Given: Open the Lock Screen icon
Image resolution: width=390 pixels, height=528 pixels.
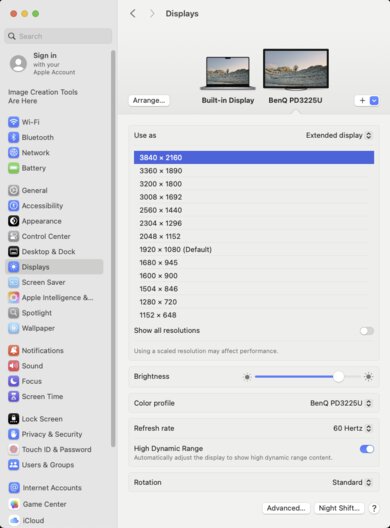Looking at the screenshot, I should [13, 419].
